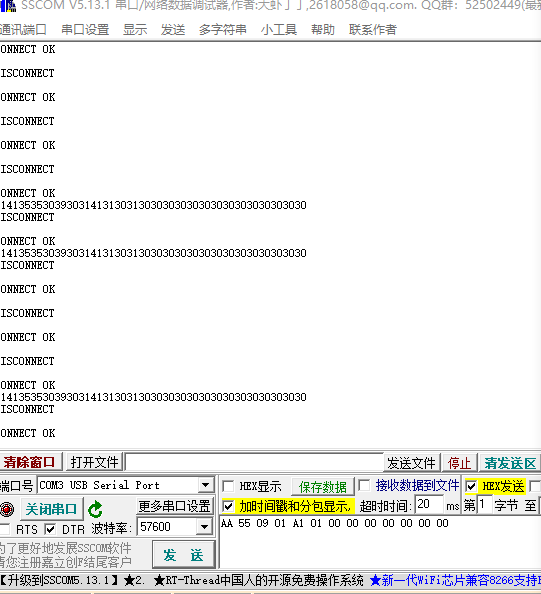Screen dimensions: 541x594
Task: Click the 保存数据 button
Action: (x=323, y=487)
